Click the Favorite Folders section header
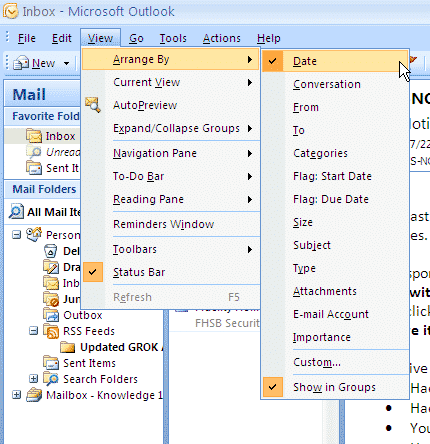The height and width of the screenshot is (444, 430). tap(43, 116)
